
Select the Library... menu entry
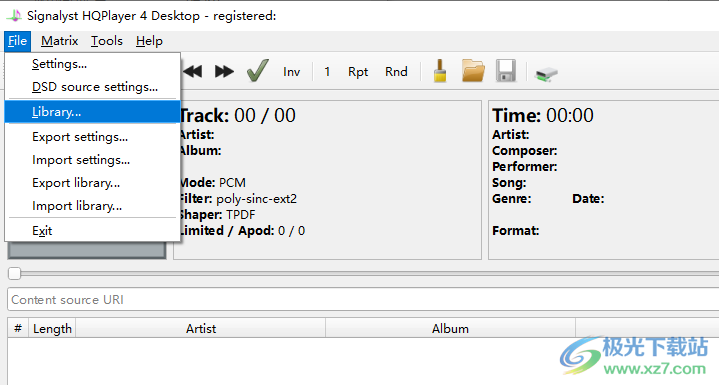click(x=92, y=112)
